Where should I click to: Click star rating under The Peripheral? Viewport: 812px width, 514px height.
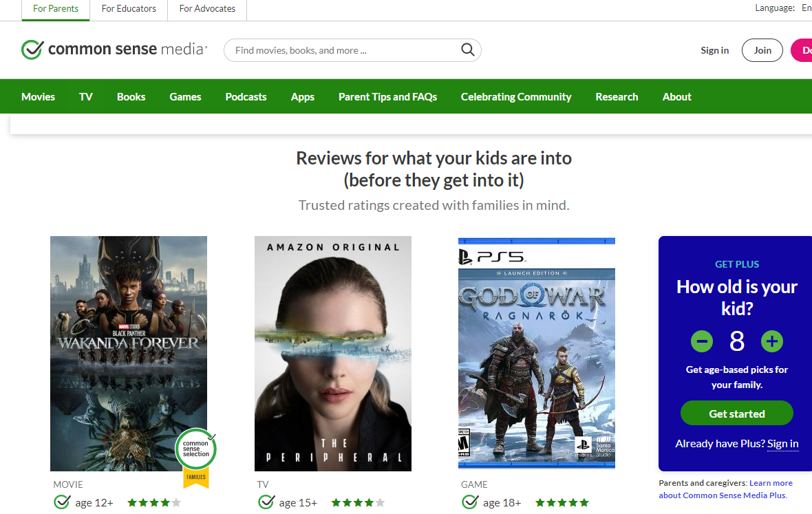click(359, 502)
